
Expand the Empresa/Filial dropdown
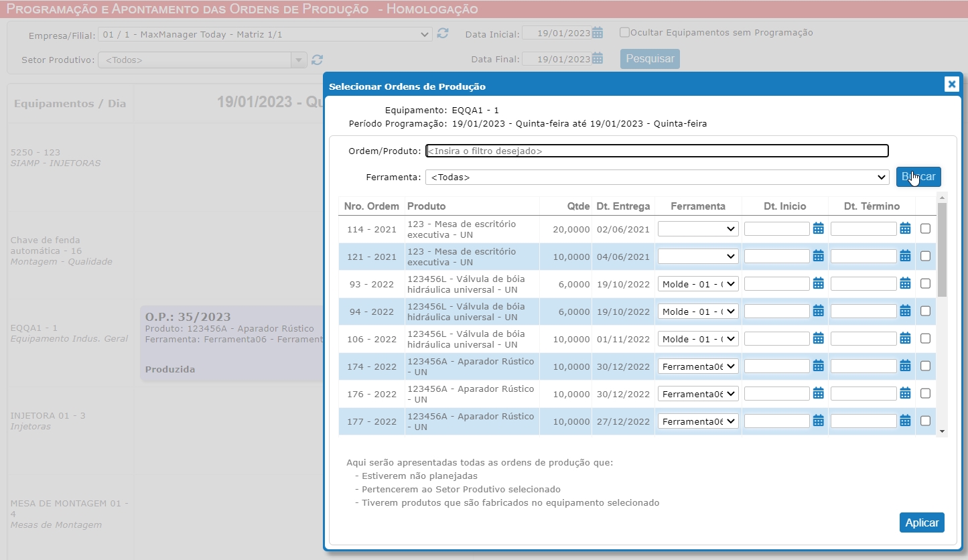(x=265, y=34)
